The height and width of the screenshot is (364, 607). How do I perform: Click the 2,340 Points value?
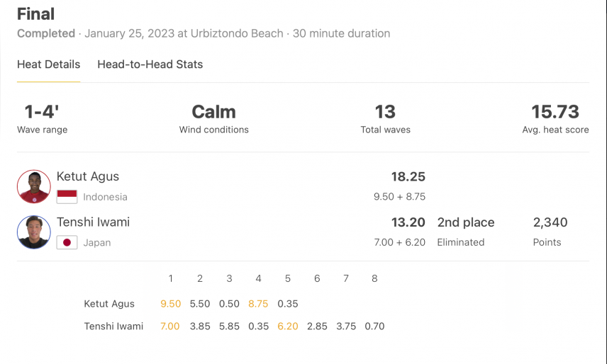550,222
